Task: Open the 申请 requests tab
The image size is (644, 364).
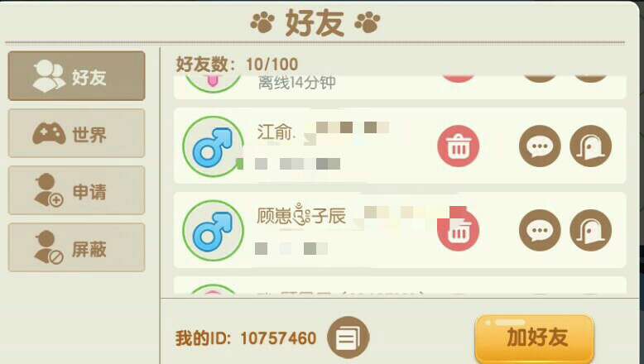Action: click(x=76, y=190)
